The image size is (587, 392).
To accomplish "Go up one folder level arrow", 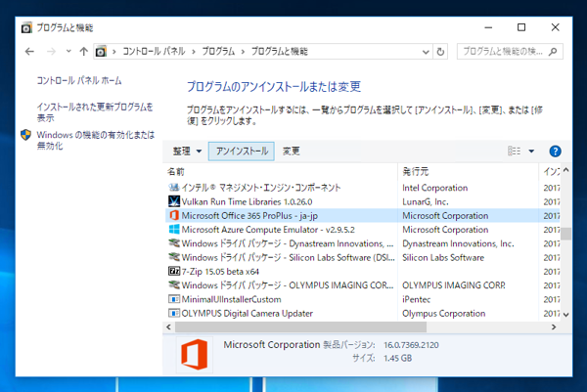I will [x=83, y=51].
